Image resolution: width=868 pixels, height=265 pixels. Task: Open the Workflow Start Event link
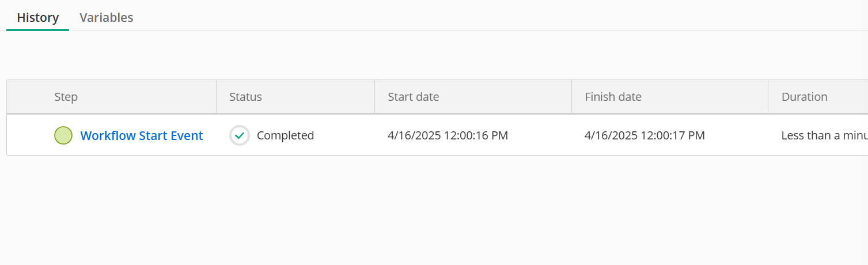(142, 135)
